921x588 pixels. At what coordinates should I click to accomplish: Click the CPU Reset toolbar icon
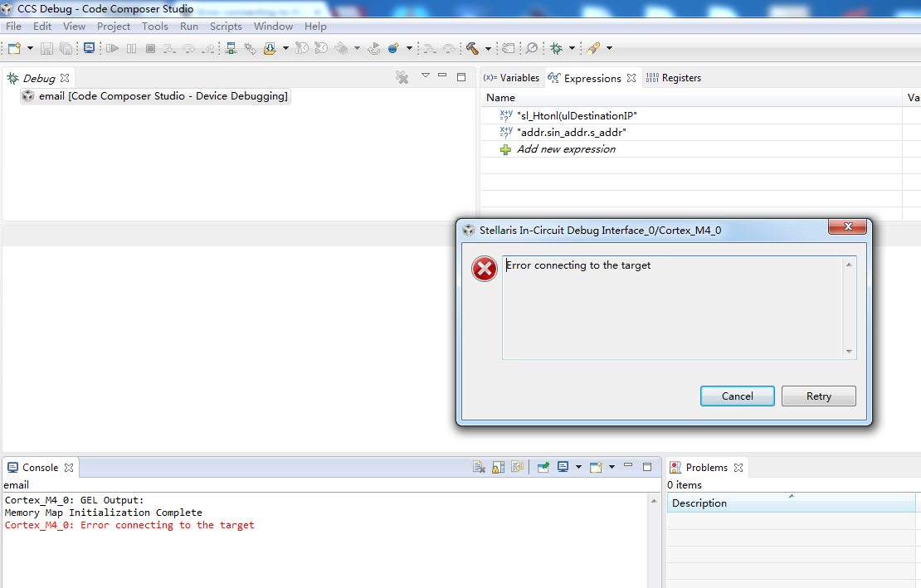coord(302,48)
